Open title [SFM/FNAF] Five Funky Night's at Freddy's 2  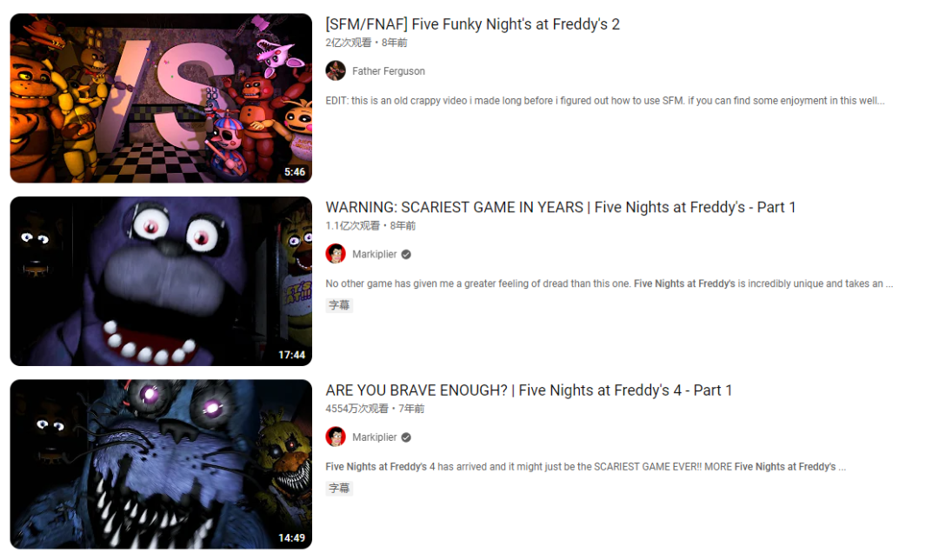(472, 24)
